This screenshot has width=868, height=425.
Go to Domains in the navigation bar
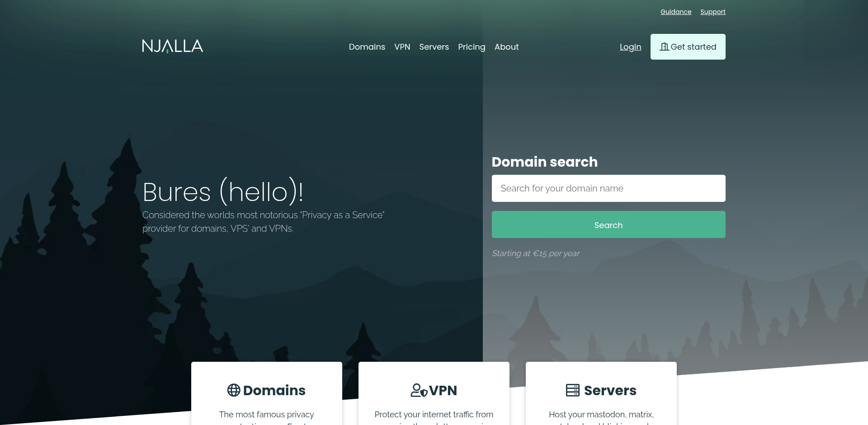tap(367, 47)
